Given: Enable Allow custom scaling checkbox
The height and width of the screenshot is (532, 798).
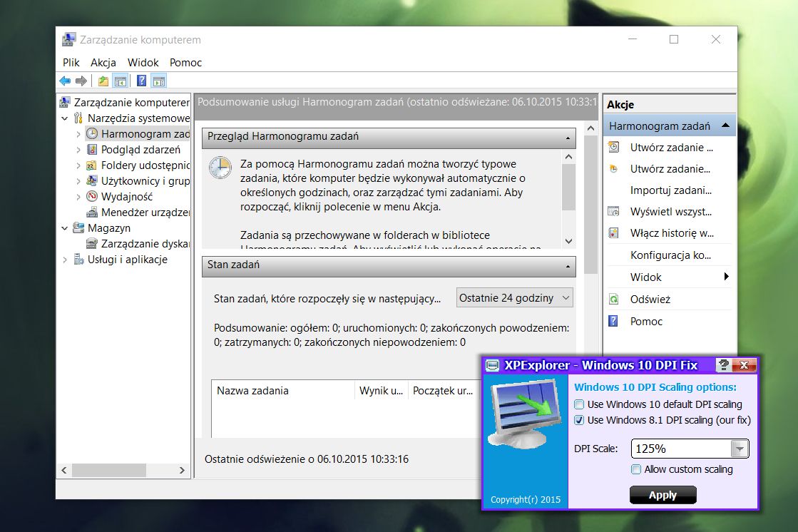Looking at the screenshot, I should (x=635, y=469).
